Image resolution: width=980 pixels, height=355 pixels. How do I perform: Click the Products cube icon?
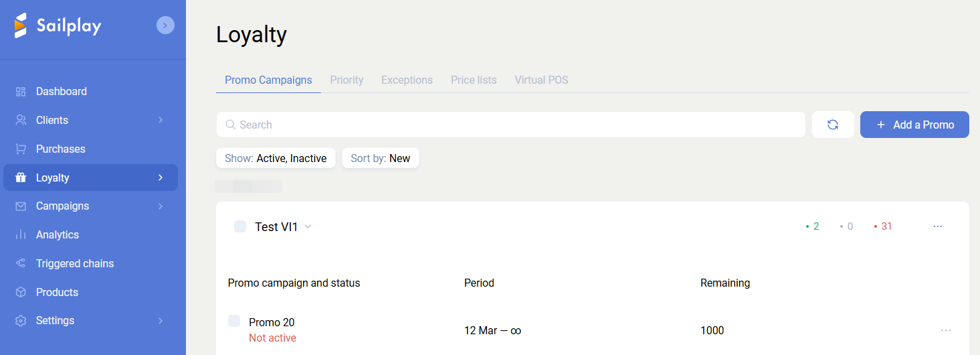21,292
